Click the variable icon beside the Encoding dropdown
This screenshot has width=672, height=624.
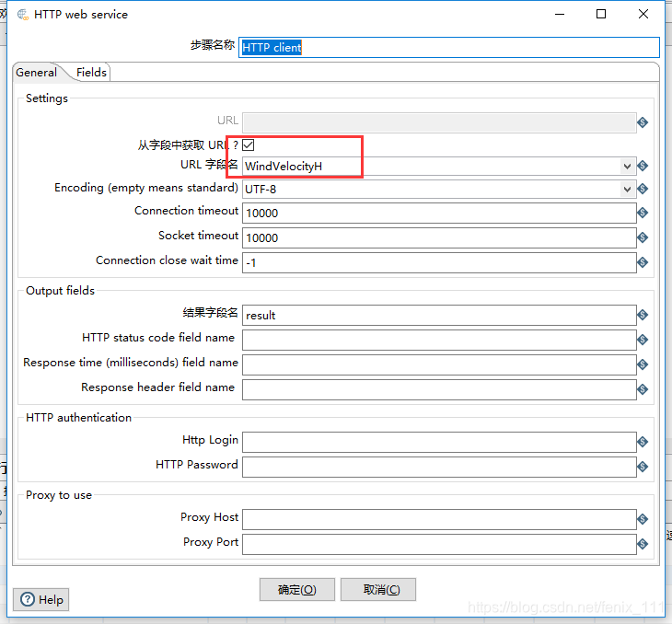[x=643, y=189]
